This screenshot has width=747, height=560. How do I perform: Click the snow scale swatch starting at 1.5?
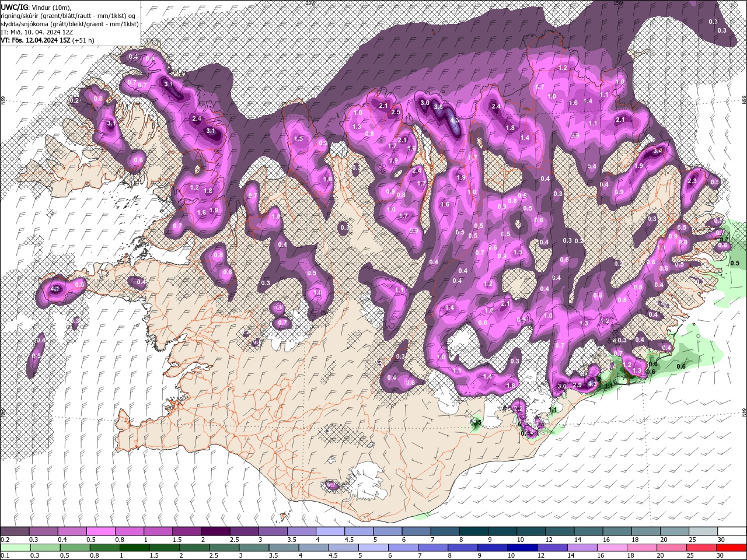(x=187, y=531)
